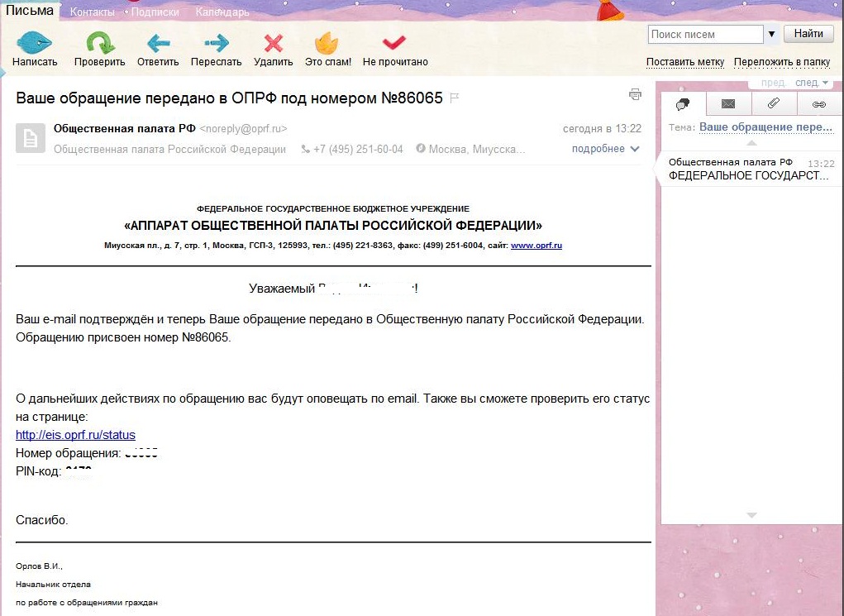The height and width of the screenshot is (616, 844).
Task: Open the attachments paperclip tab
Action: (x=774, y=103)
